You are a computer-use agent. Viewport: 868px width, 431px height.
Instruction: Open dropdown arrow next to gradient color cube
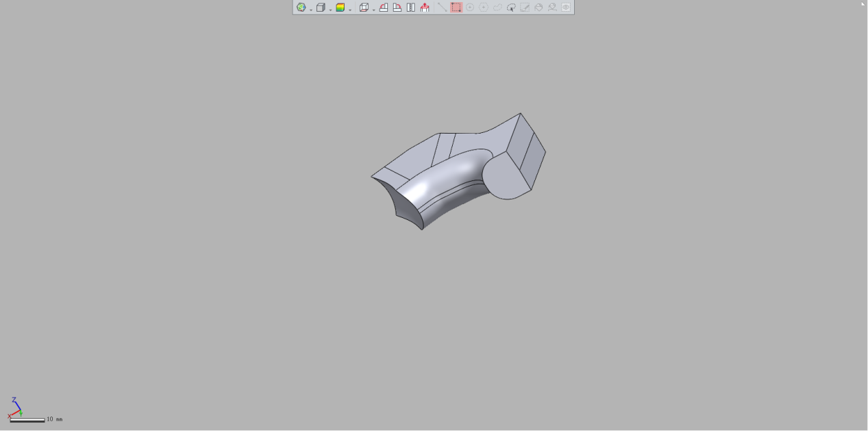point(350,9)
